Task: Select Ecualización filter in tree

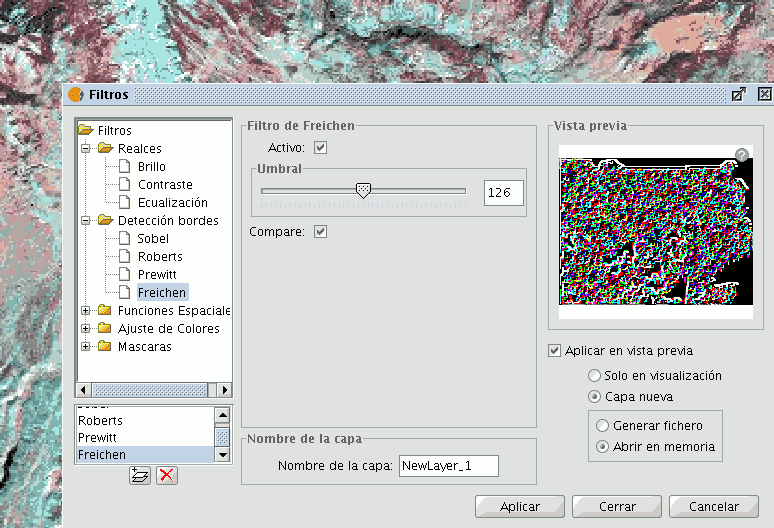Action: point(173,202)
